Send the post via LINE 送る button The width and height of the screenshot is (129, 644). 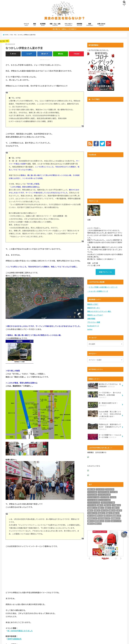(60, 54)
